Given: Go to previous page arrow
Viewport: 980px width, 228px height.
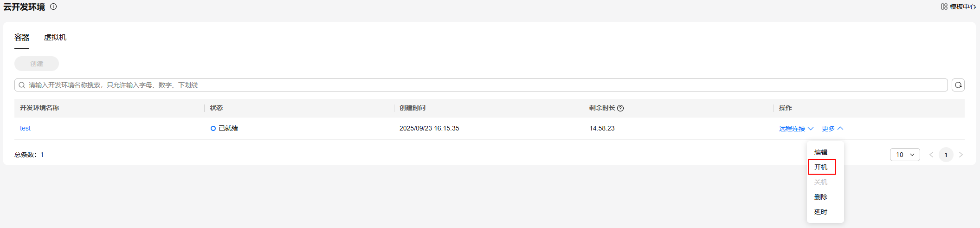Looking at the screenshot, I should (x=931, y=155).
